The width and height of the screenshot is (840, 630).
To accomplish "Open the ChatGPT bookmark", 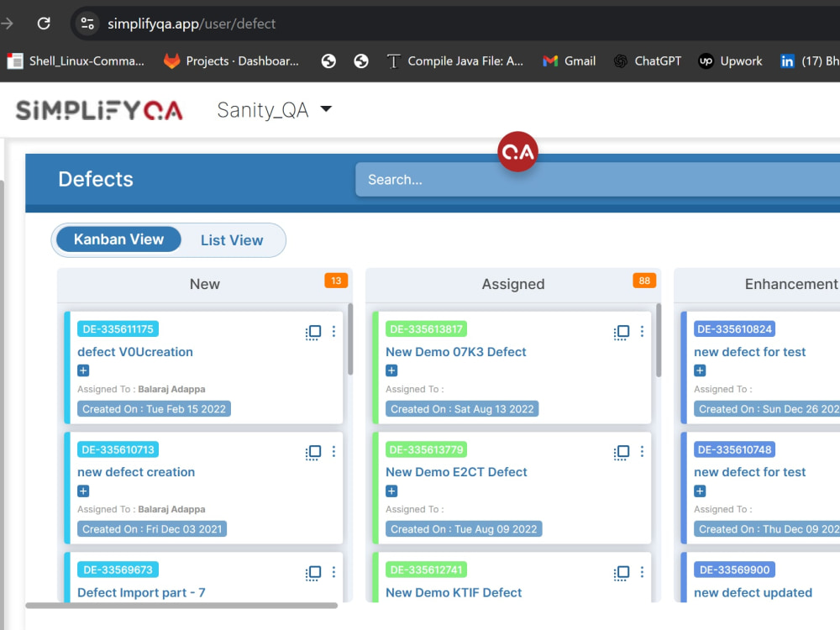I will coord(647,61).
